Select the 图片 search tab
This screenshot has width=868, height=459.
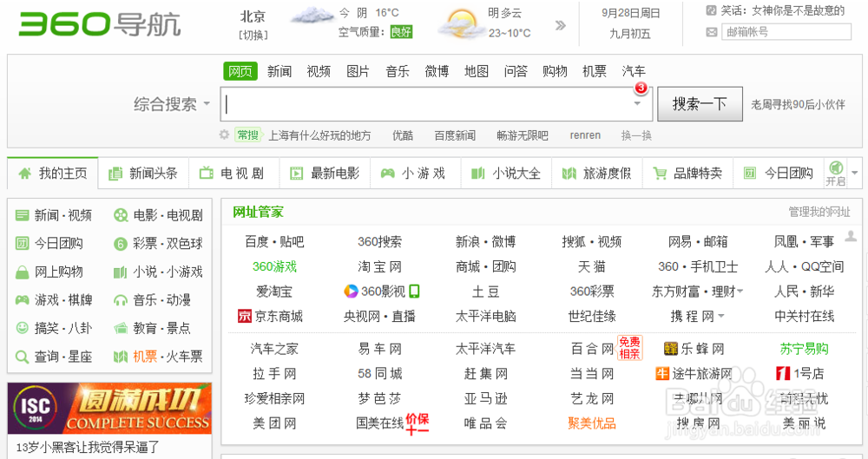pyautogui.click(x=358, y=71)
